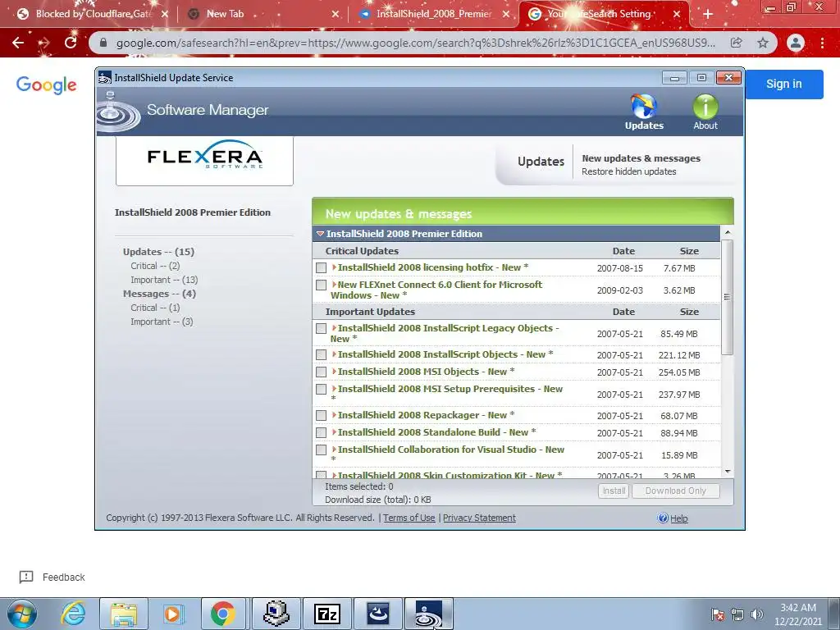The image size is (840, 630).
Task: Check InstallShield 2008 MSI Objects checkbox
Action: 321,372
